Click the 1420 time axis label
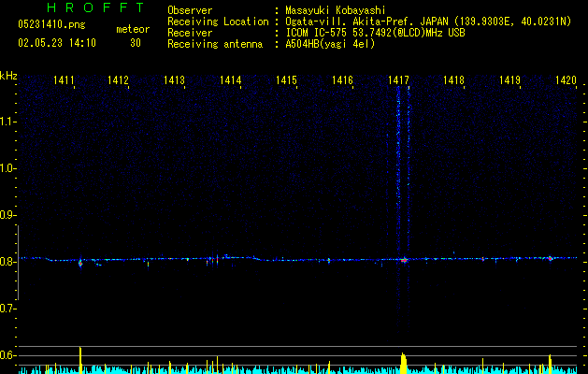 click(566, 80)
